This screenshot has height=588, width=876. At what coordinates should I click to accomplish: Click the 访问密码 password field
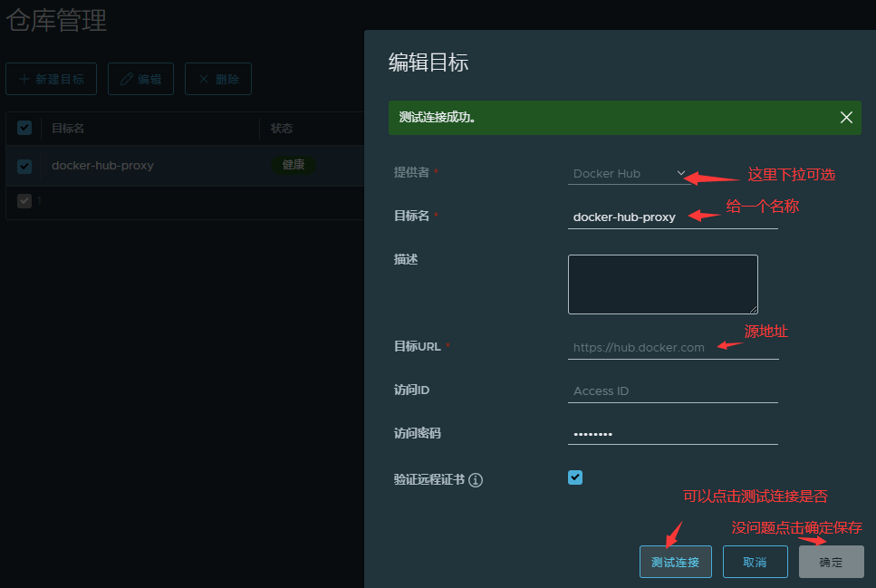[672, 434]
